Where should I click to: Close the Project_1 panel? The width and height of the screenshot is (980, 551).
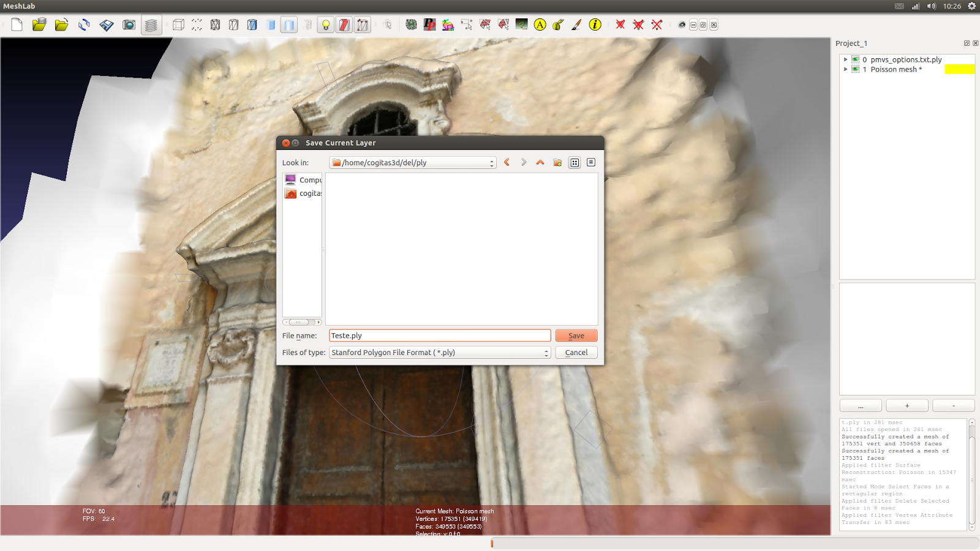(x=975, y=43)
